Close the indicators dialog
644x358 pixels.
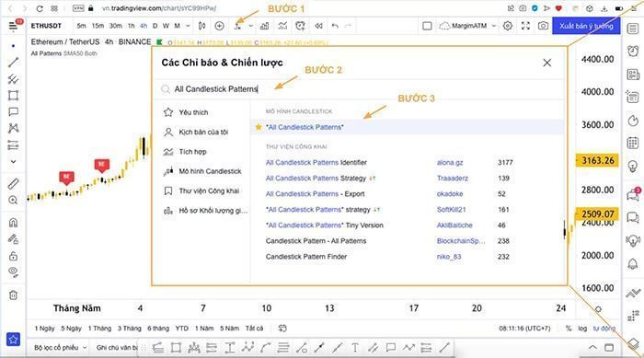click(x=547, y=63)
